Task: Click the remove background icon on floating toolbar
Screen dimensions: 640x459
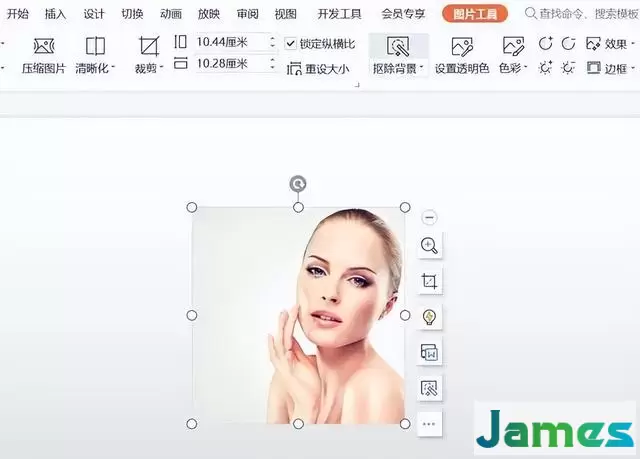Action: pos(429,388)
